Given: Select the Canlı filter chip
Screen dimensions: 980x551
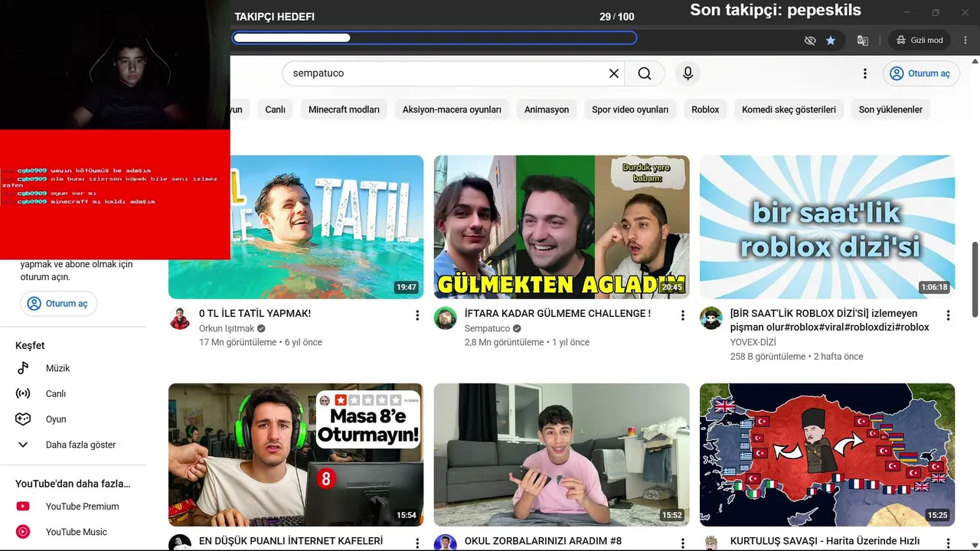Looking at the screenshot, I should click(x=276, y=109).
